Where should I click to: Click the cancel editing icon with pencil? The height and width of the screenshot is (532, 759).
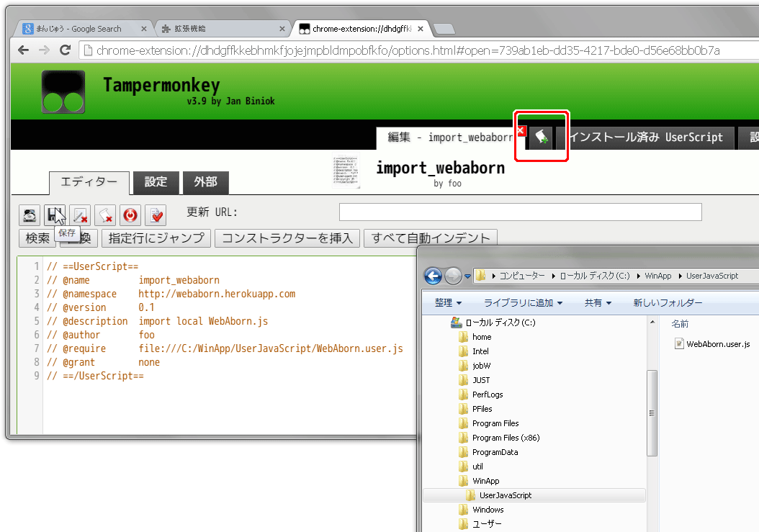[80, 215]
